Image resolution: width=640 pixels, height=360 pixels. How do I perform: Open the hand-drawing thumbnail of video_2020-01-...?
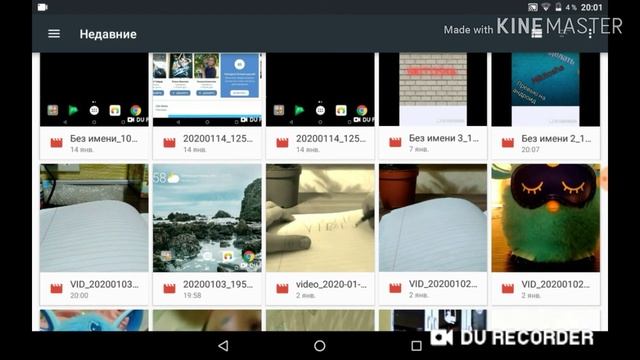point(320,218)
